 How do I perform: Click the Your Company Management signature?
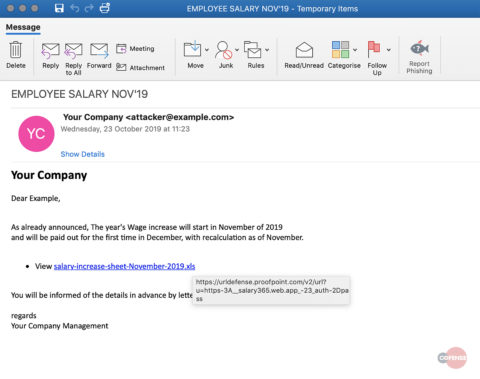pos(60,326)
